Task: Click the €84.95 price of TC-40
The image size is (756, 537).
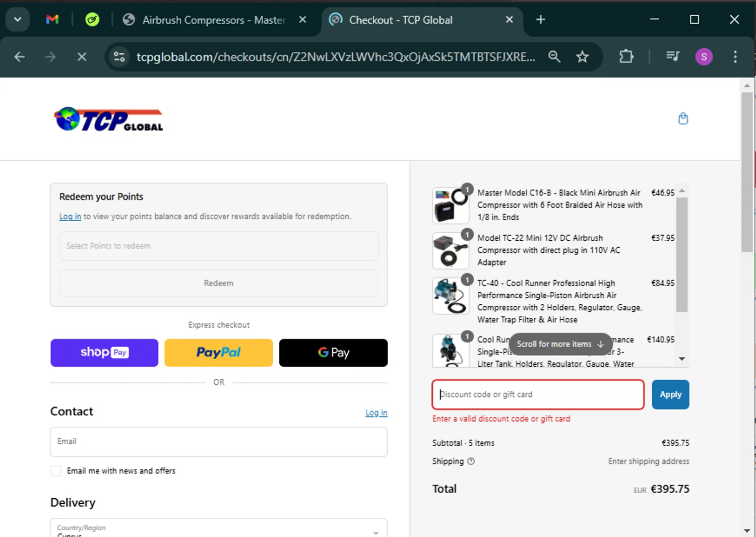Action: pos(663,283)
